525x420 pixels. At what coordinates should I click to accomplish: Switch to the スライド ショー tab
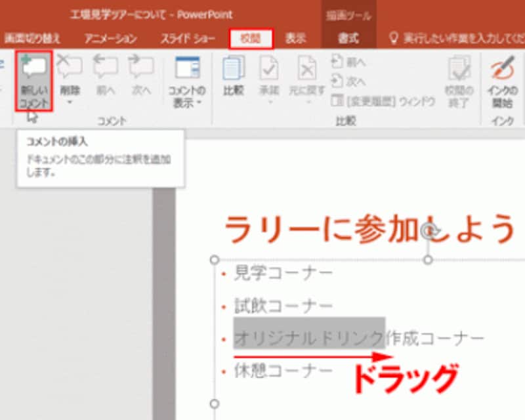click(188, 39)
